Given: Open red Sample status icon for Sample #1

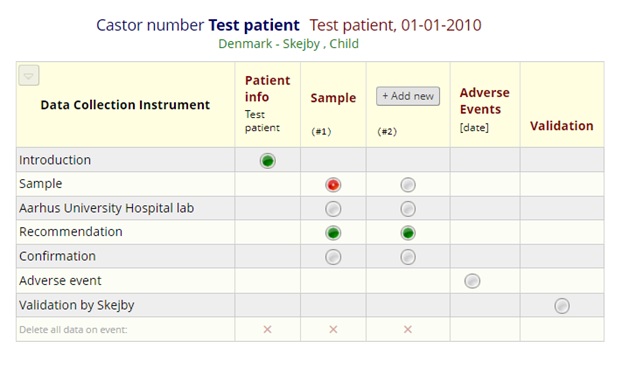Looking at the screenshot, I should pos(333,185).
